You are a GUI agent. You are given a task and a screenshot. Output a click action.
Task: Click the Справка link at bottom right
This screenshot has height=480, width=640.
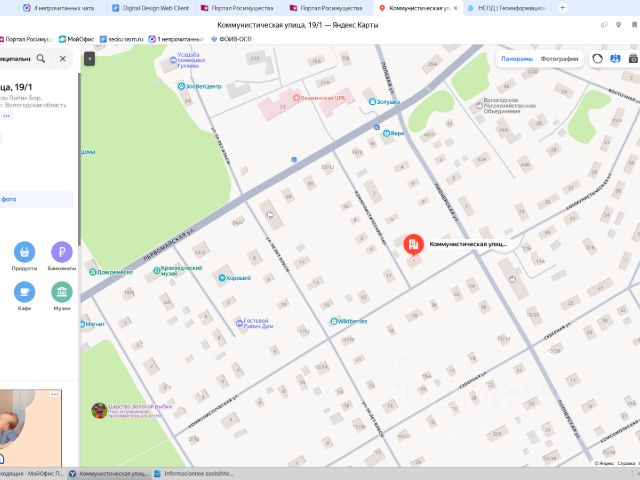click(626, 463)
